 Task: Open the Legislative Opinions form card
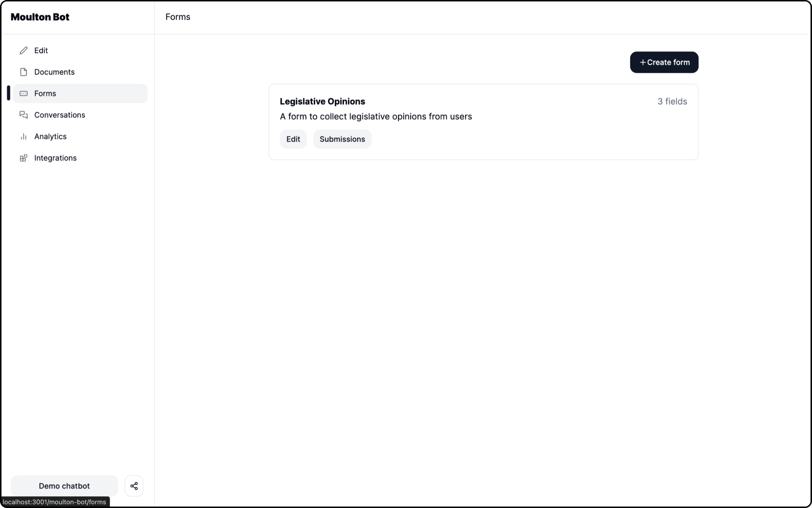click(483, 109)
